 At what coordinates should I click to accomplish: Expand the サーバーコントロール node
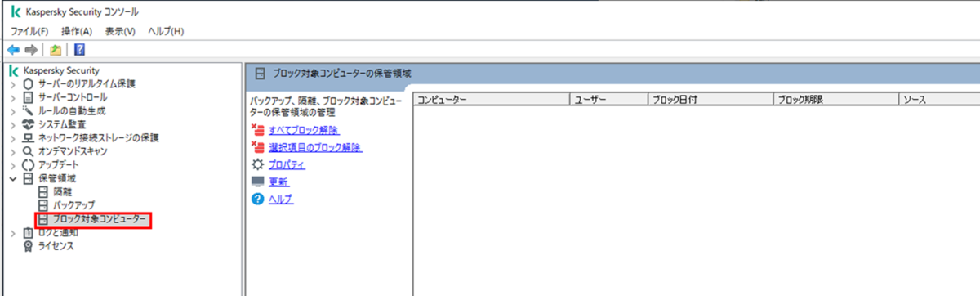pyautogui.click(x=12, y=97)
